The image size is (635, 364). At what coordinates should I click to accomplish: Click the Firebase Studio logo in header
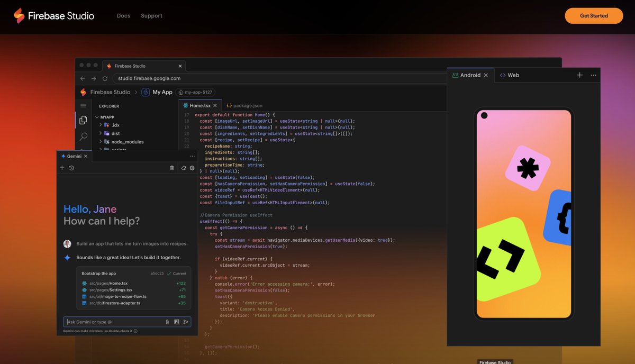click(x=54, y=16)
